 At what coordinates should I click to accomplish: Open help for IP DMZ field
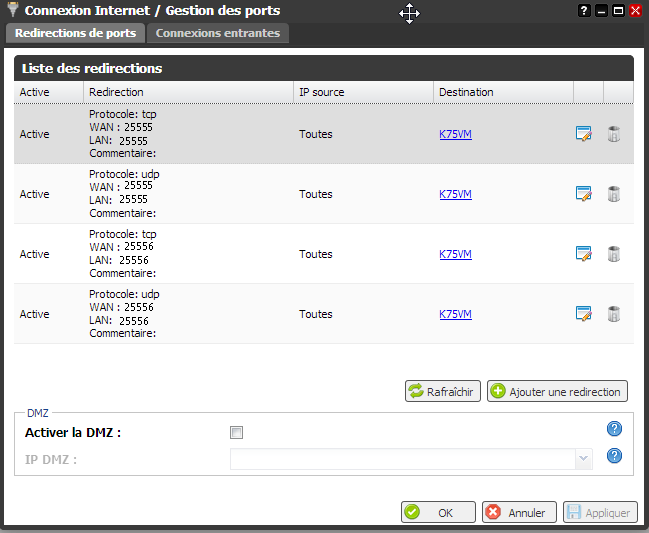pos(615,456)
